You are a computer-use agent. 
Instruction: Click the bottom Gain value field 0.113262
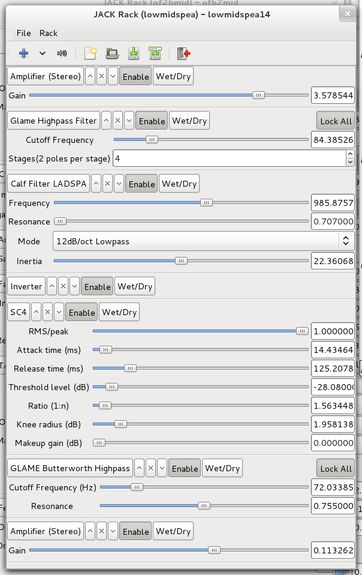coord(333,550)
